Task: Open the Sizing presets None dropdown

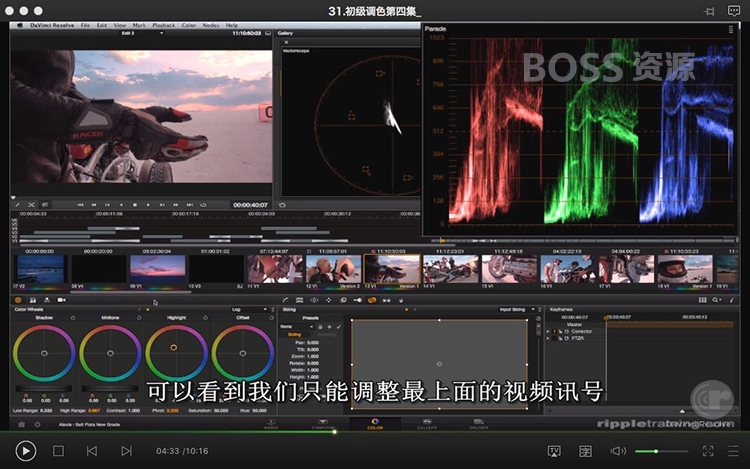Action: 296,327
